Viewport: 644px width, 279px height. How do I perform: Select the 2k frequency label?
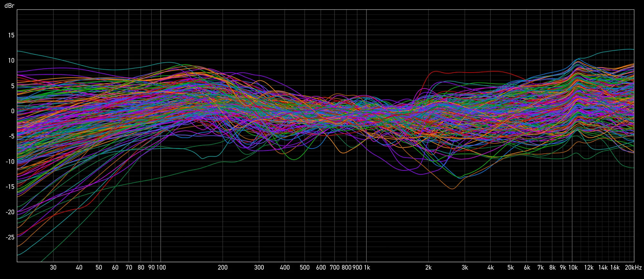point(428,267)
